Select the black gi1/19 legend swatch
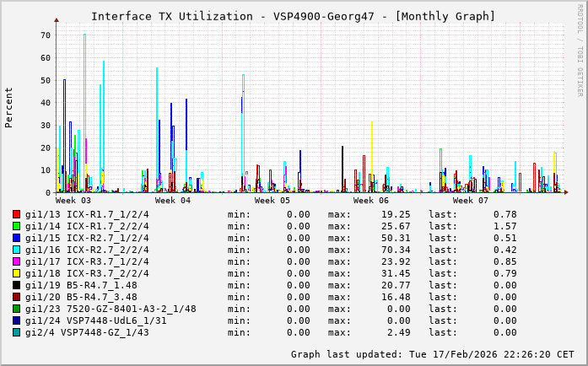Image resolution: width=588 pixels, height=366 pixels. pos(17,285)
